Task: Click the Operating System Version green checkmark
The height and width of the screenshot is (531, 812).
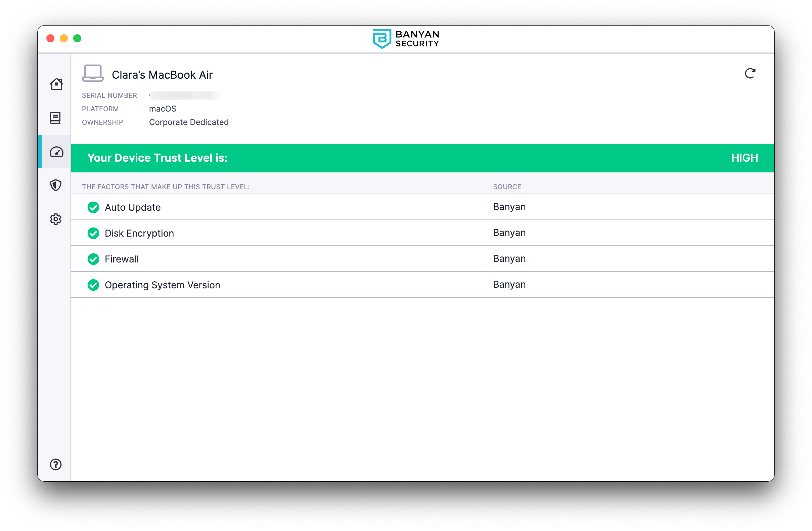Action: pyautogui.click(x=93, y=285)
